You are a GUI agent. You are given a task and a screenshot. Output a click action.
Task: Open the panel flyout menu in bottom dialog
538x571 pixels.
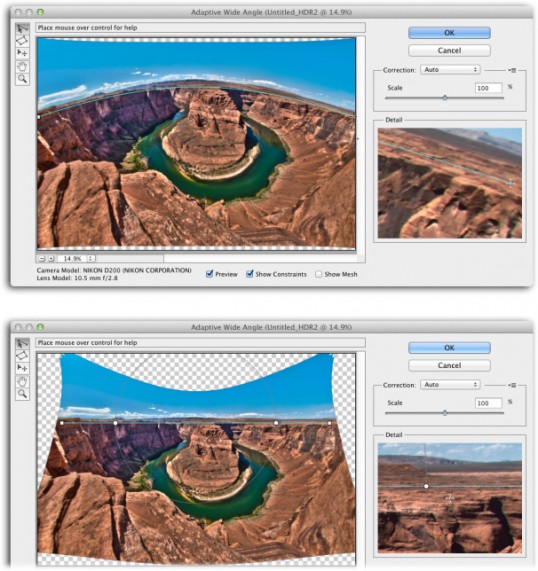[512, 385]
